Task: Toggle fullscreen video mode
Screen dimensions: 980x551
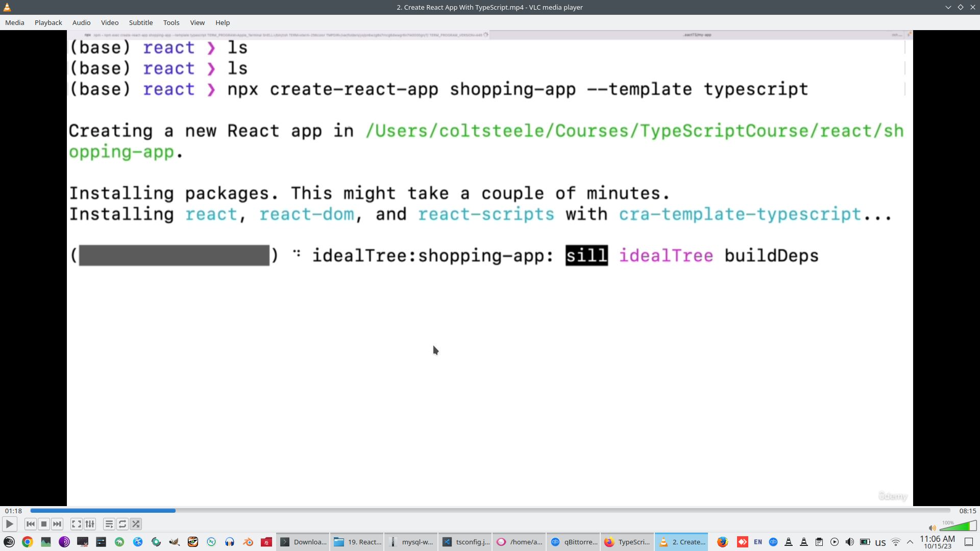Action: point(77,524)
